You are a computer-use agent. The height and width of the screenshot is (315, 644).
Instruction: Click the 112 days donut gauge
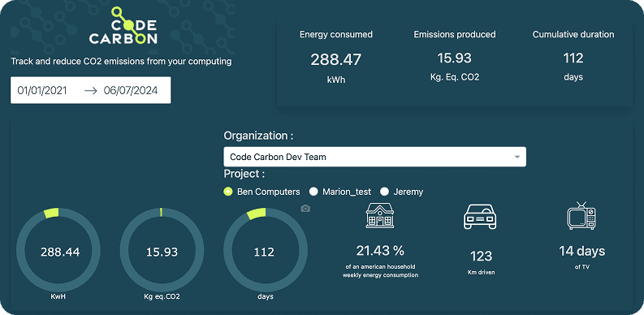coord(266,250)
